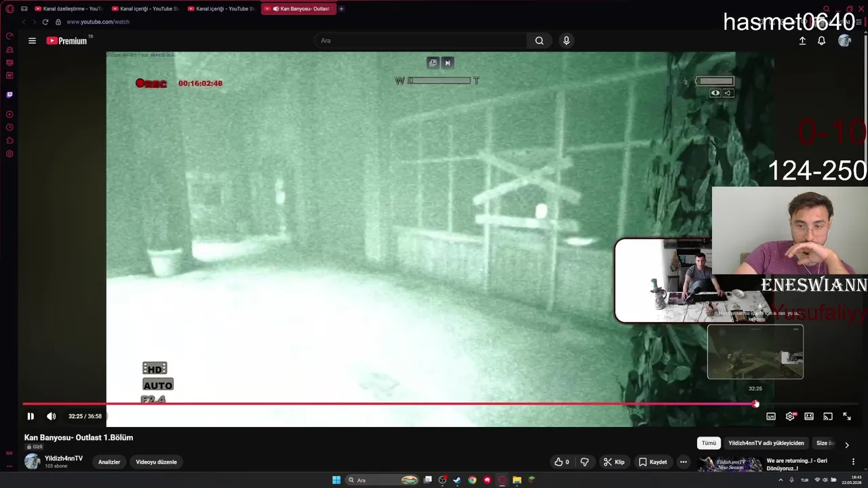Image resolution: width=868 pixels, height=488 pixels.
Task: Click the search magnifier button
Action: point(539,41)
